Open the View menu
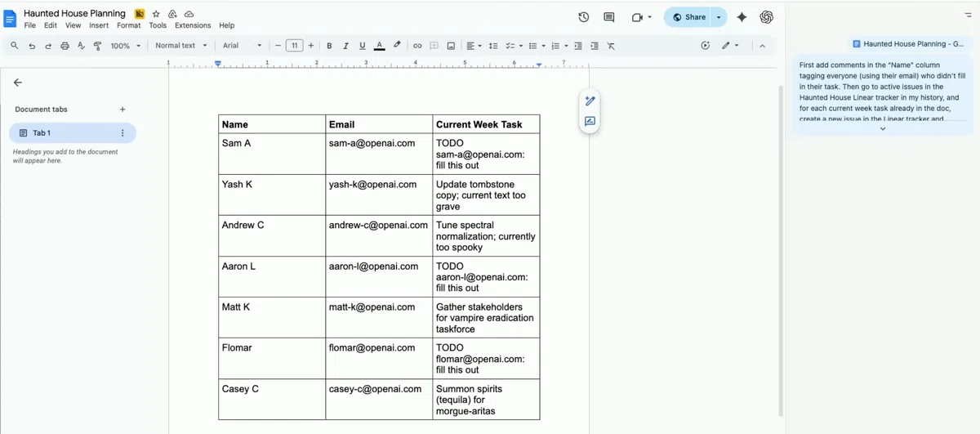 point(73,25)
